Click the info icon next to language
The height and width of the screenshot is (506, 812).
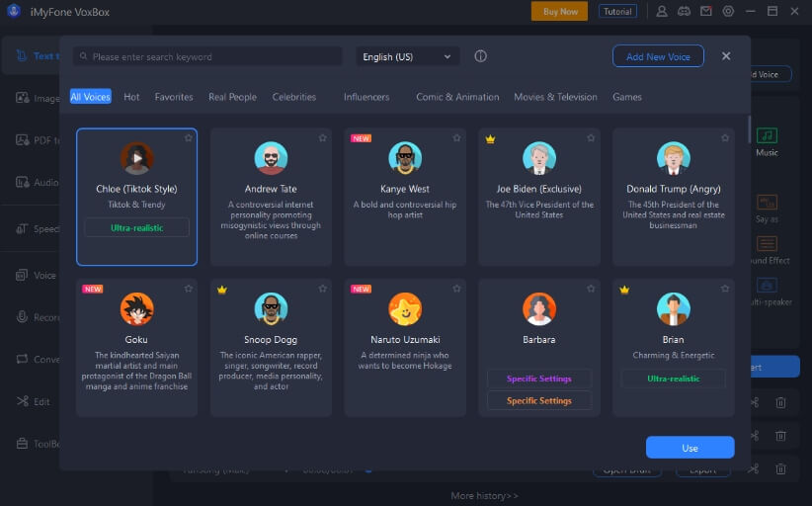[480, 56]
